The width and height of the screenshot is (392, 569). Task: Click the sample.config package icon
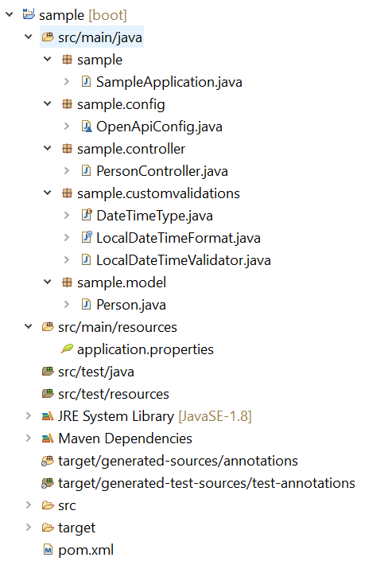point(67,104)
